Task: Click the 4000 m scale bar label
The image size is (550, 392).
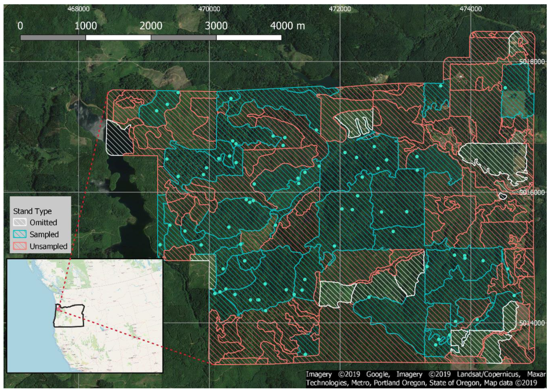Action: click(x=288, y=26)
